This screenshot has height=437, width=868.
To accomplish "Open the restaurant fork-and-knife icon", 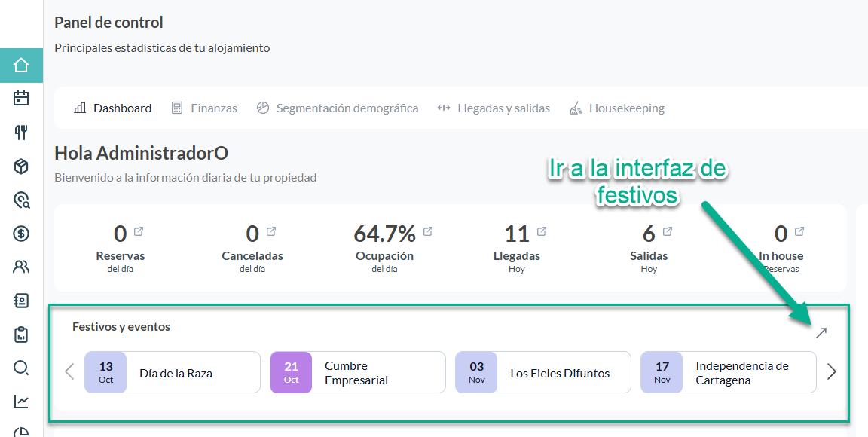I will 21,133.
